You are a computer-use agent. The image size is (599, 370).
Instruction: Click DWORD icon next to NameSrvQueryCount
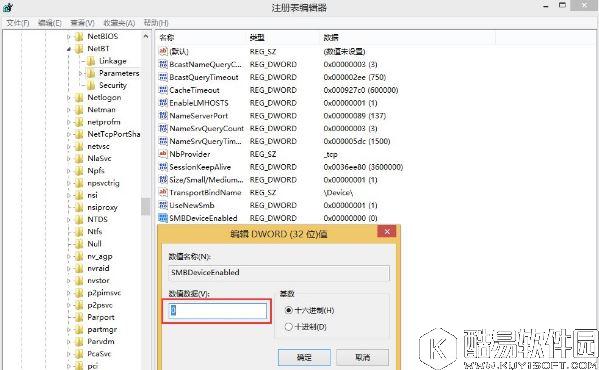coord(163,128)
